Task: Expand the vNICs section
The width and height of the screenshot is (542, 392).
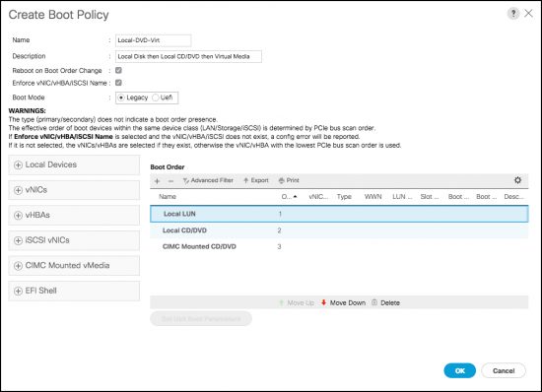Action: click(74, 190)
